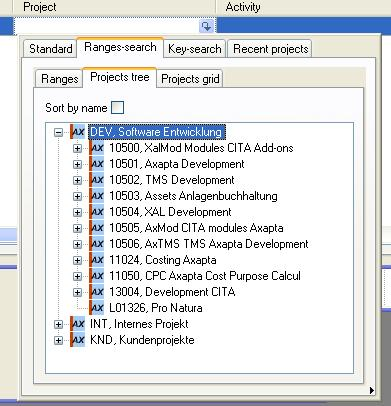This screenshot has height=406, width=391.
Task: Open the Key-search tab
Action: 195,49
